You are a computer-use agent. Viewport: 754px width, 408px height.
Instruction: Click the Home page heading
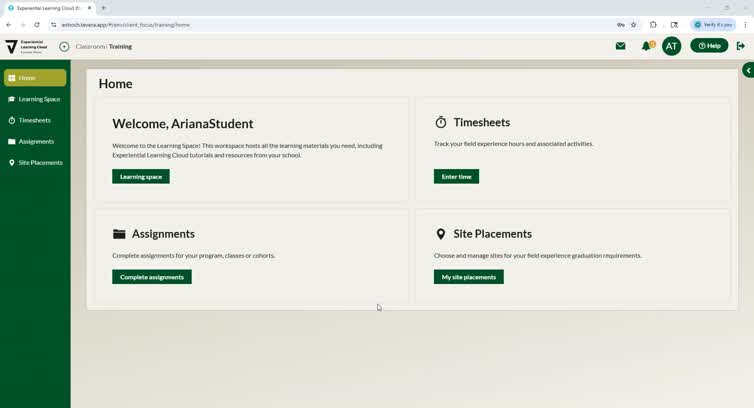point(115,84)
